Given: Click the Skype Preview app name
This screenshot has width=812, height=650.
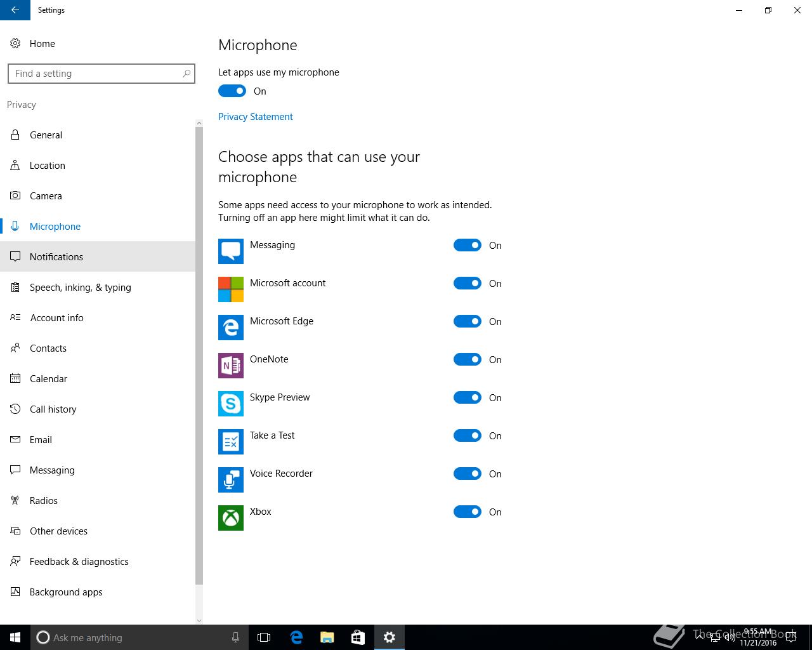Looking at the screenshot, I should [280, 397].
